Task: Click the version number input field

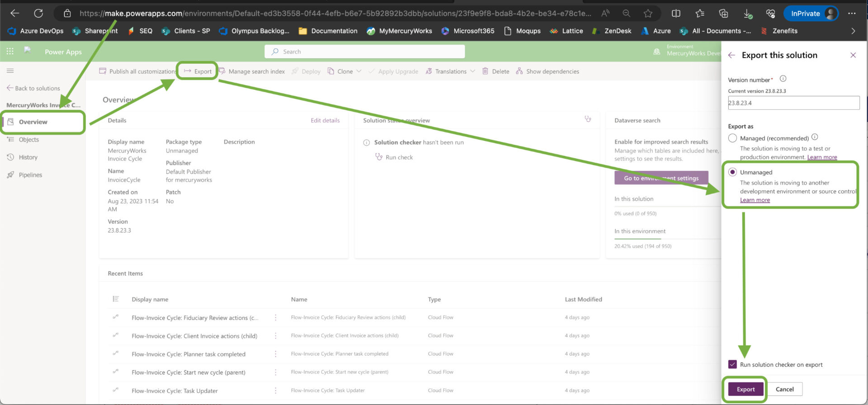Action: pos(793,103)
